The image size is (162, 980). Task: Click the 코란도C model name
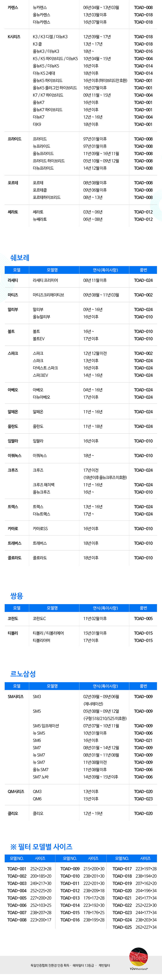point(39,619)
